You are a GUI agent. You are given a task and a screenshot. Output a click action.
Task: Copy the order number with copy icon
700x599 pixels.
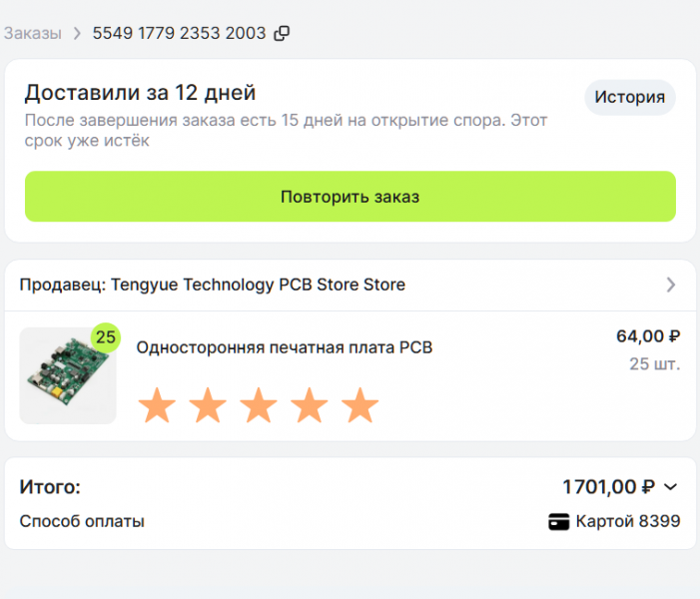[x=282, y=33]
